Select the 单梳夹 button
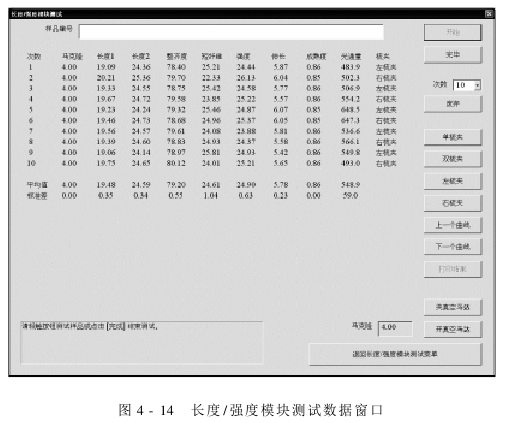This screenshot has height=423, width=510. [x=453, y=137]
